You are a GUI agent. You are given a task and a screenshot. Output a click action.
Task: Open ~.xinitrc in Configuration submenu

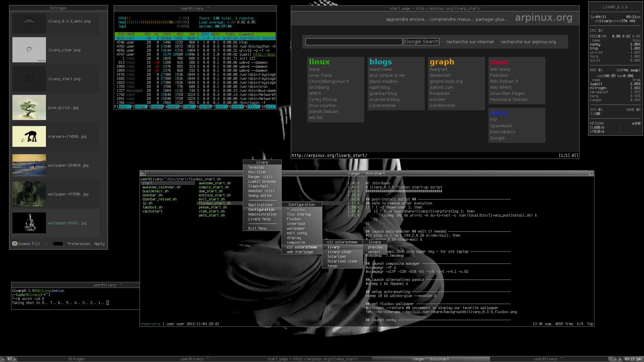click(x=302, y=209)
